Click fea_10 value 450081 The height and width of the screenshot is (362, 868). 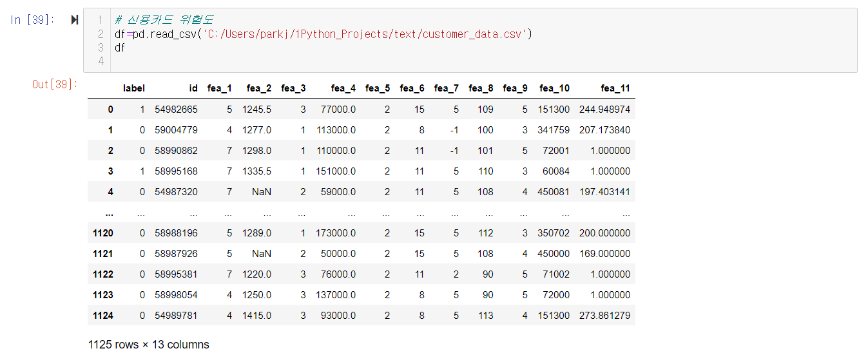click(554, 192)
